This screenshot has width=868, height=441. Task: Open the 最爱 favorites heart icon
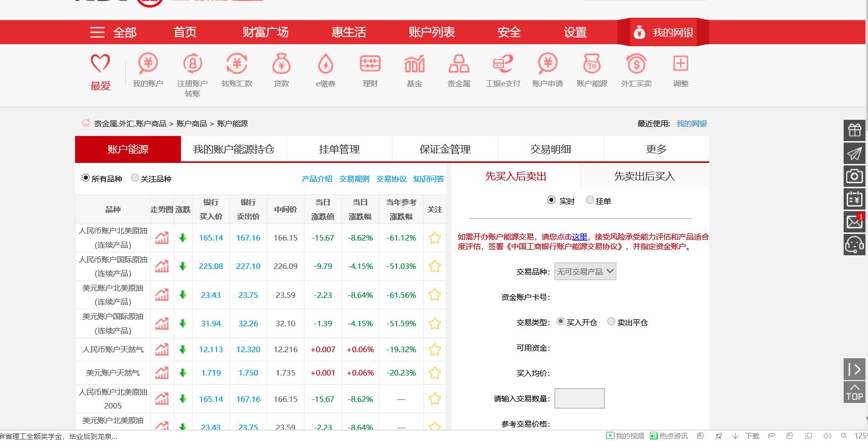[100, 64]
